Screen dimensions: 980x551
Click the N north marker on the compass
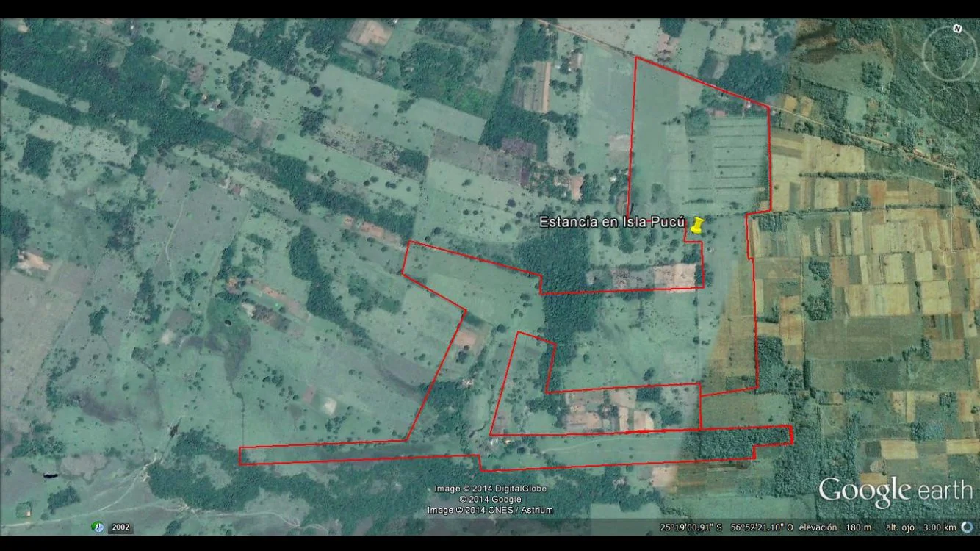[957, 28]
